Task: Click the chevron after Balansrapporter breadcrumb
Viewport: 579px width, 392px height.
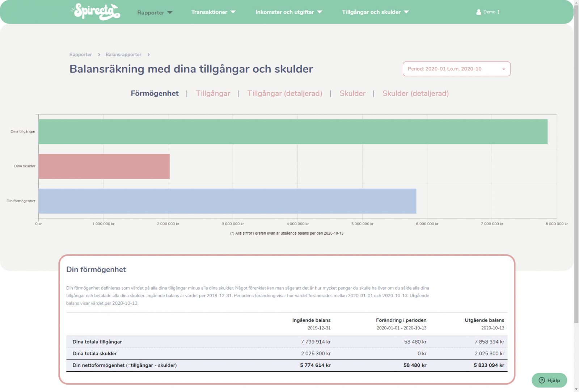Action: coord(148,55)
